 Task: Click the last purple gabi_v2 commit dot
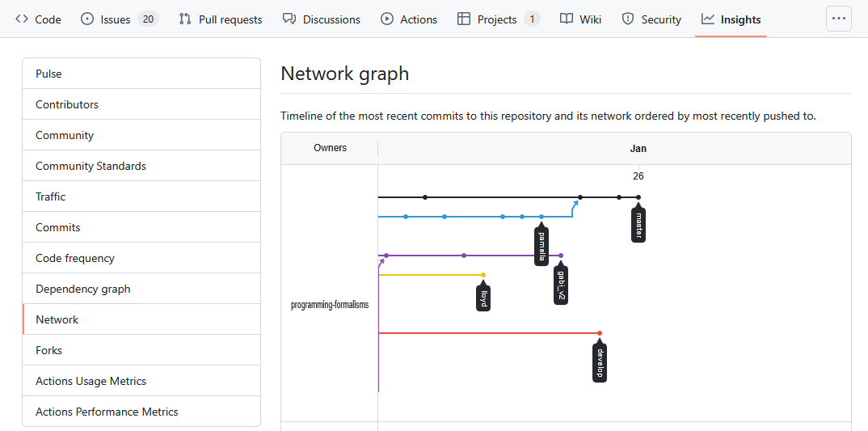point(561,256)
